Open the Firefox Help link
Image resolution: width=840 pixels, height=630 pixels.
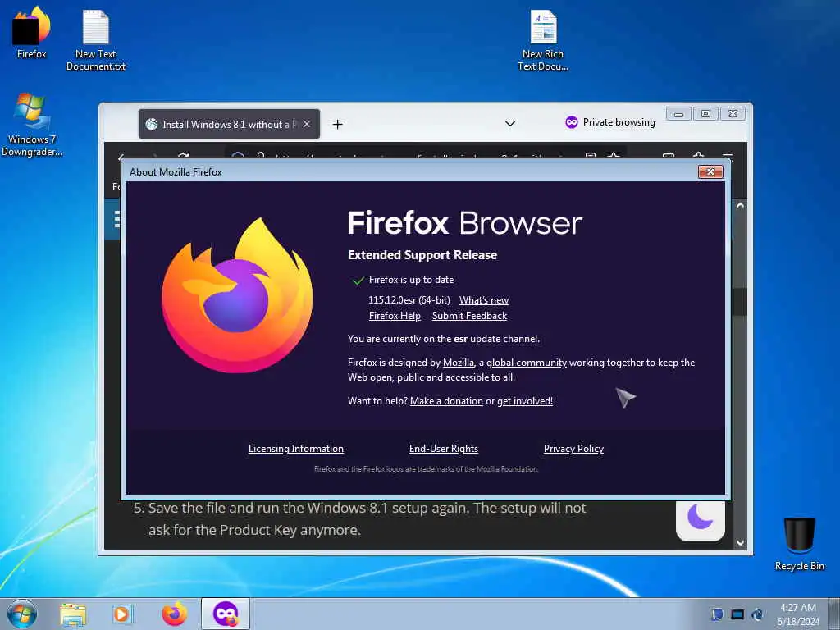(395, 316)
